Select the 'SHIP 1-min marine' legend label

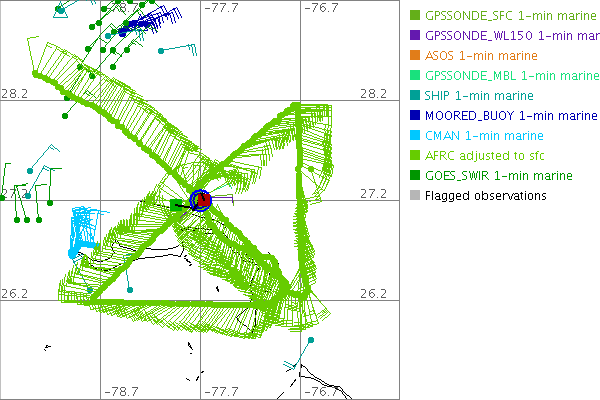click(478, 95)
